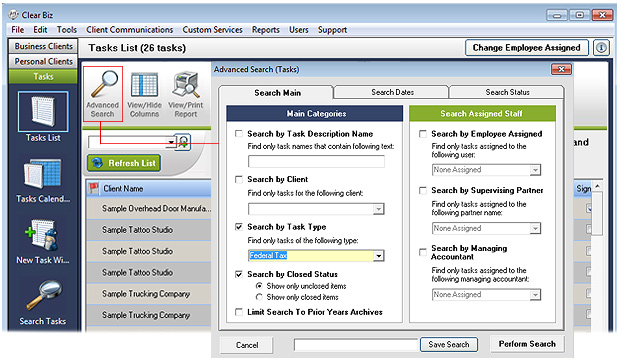This screenshot has width=621, height=361.
Task: Select Business Clients section
Action: 43,46
